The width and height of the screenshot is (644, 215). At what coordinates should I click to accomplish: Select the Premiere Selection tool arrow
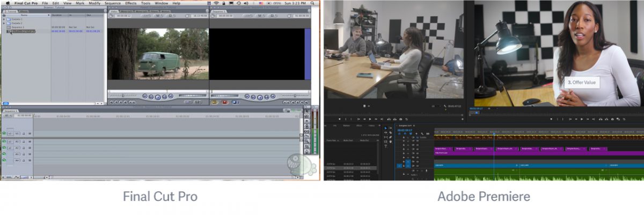(x=385, y=128)
